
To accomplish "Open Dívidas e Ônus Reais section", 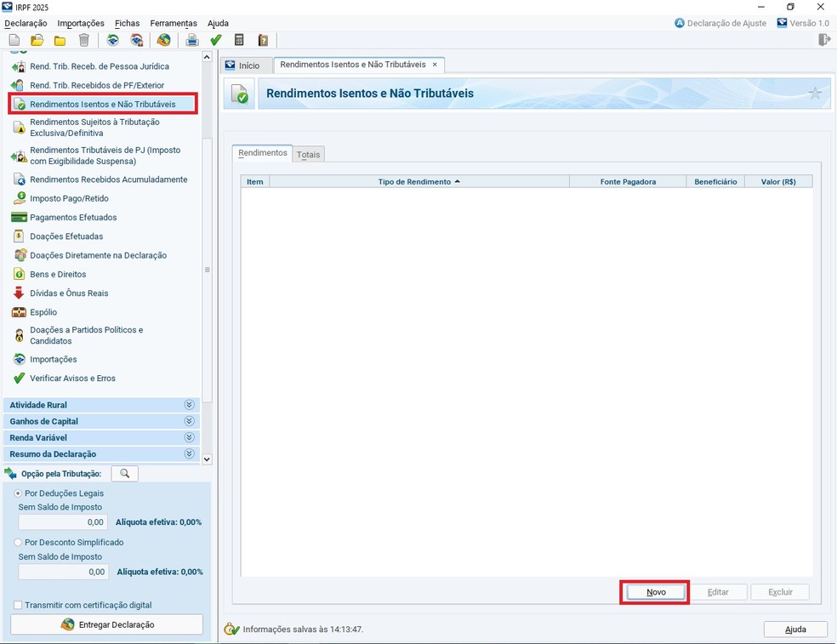I will pyautogui.click(x=68, y=294).
